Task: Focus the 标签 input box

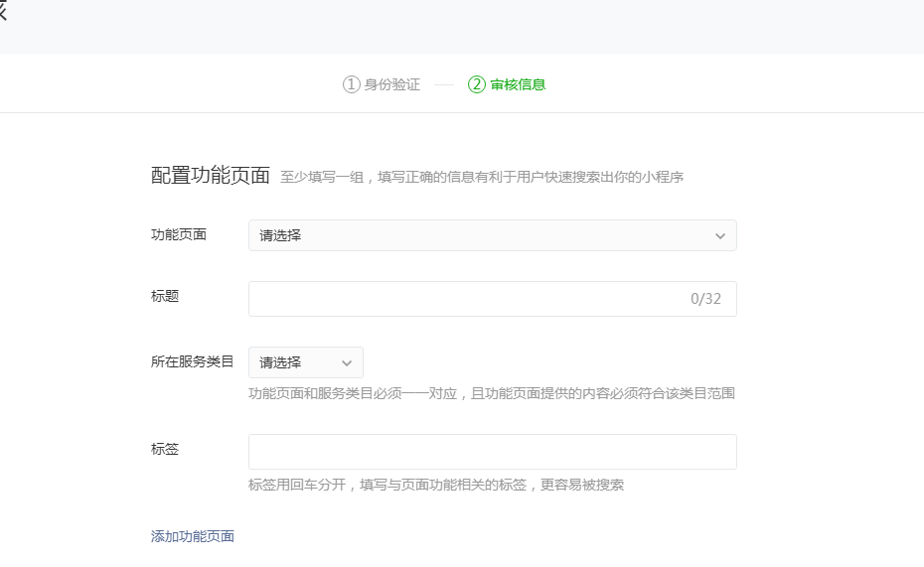Action: [x=492, y=452]
